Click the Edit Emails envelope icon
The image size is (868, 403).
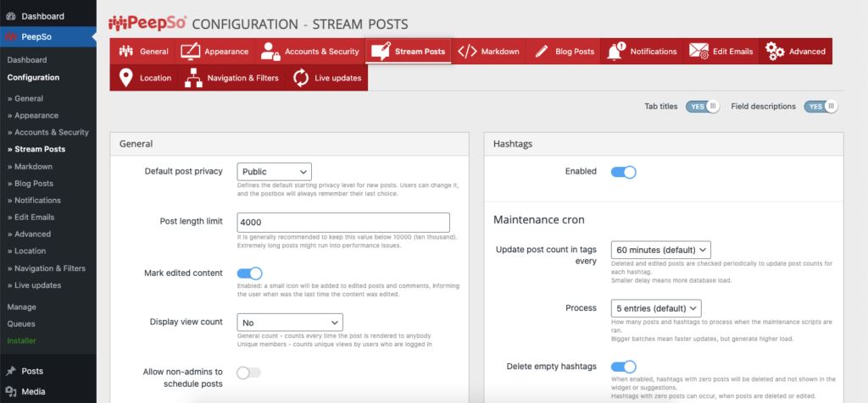click(698, 52)
